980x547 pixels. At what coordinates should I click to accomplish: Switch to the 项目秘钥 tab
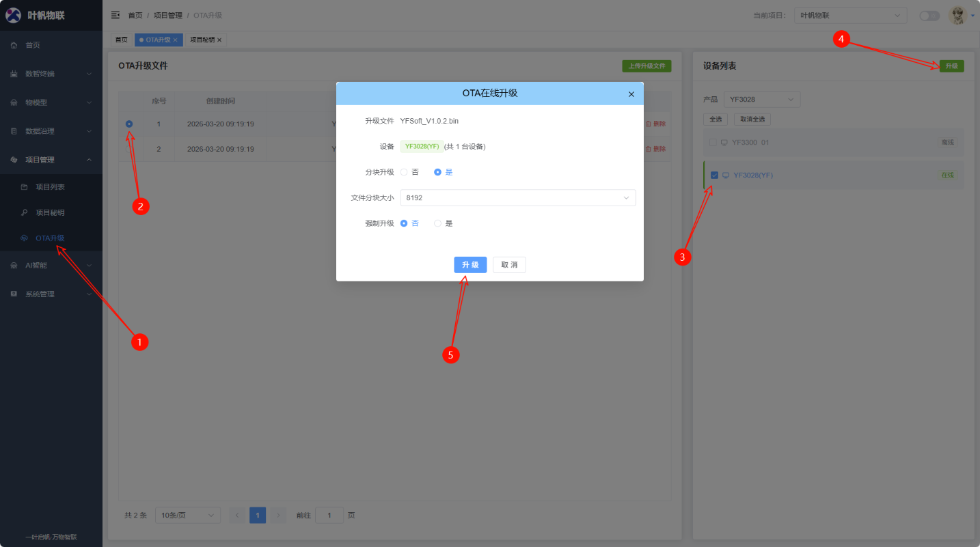202,40
